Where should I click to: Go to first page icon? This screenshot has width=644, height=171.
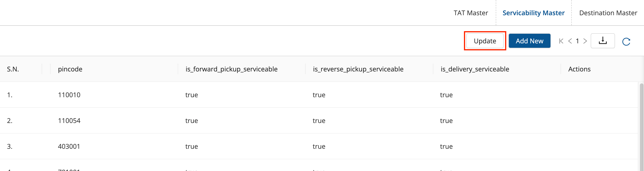coord(561,41)
